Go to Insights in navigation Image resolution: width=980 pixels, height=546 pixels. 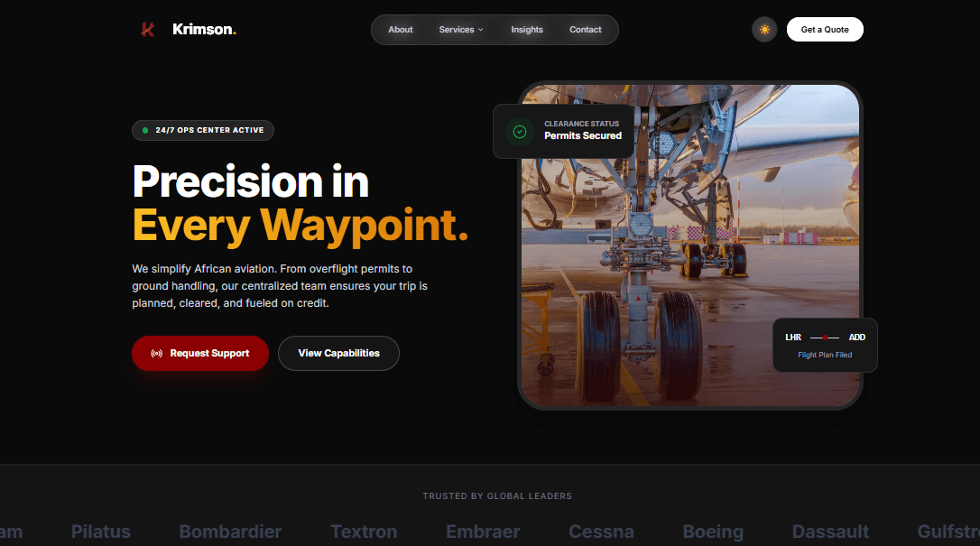527,30
